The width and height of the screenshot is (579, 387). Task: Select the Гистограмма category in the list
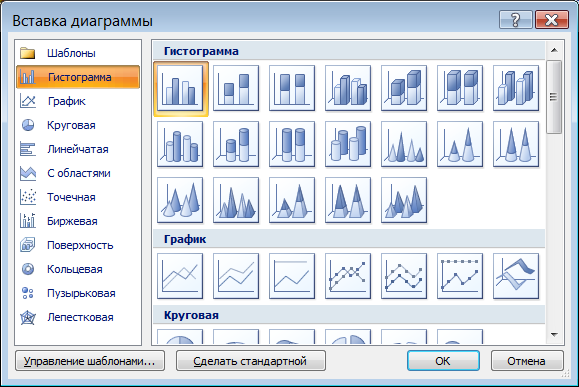click(78, 77)
